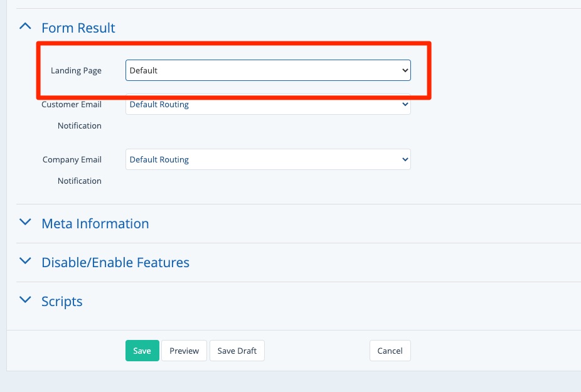This screenshot has width=581, height=392.
Task: Open the Scripts section heading
Action: click(x=62, y=302)
